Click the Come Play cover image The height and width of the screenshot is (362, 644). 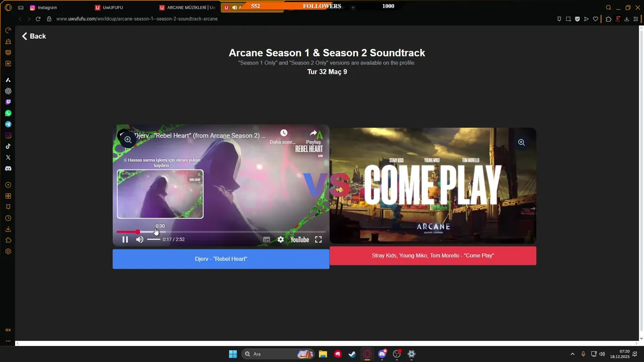pos(433,186)
